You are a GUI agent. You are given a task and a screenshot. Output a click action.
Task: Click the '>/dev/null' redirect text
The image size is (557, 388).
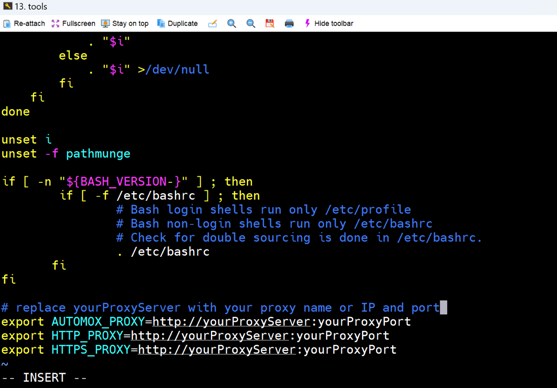[x=173, y=69]
